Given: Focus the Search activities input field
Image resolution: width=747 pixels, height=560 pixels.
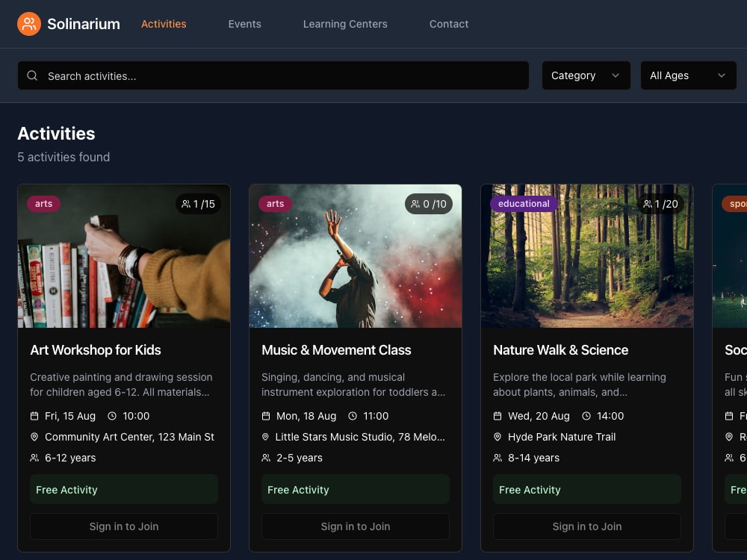Looking at the screenshot, I should (273, 75).
